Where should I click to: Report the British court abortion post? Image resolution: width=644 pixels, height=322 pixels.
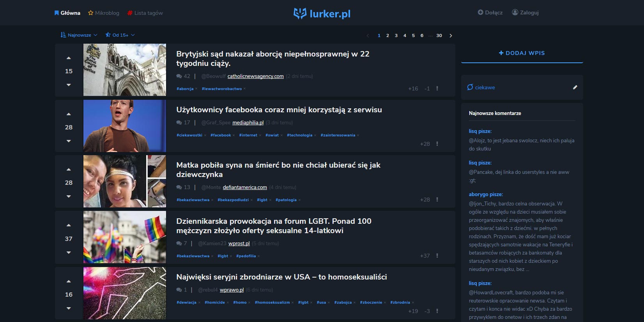point(437,88)
